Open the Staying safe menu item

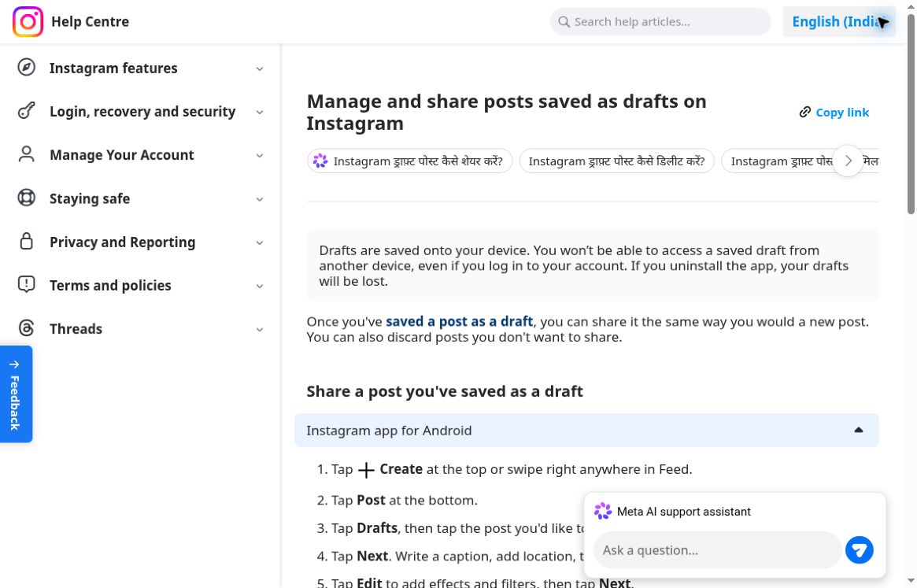(140, 198)
